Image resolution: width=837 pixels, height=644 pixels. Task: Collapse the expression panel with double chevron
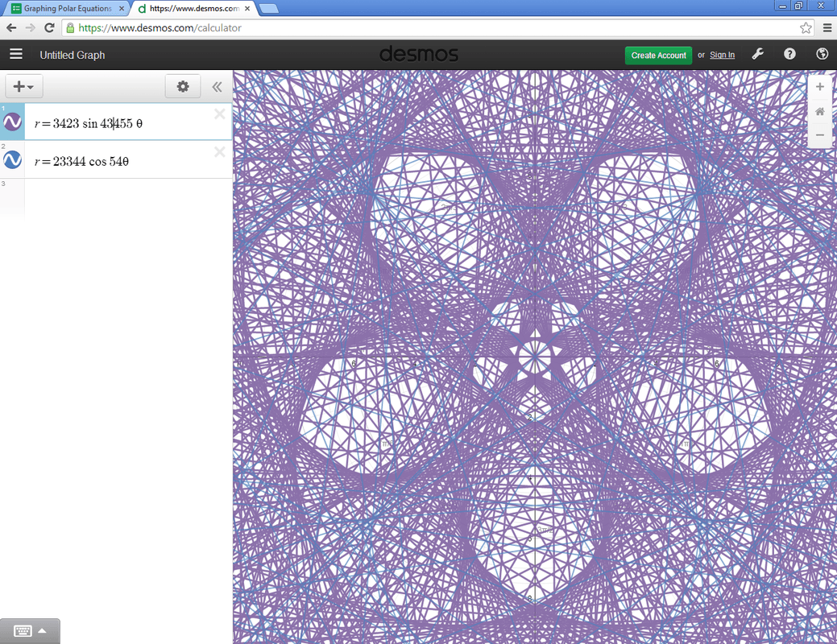(217, 87)
